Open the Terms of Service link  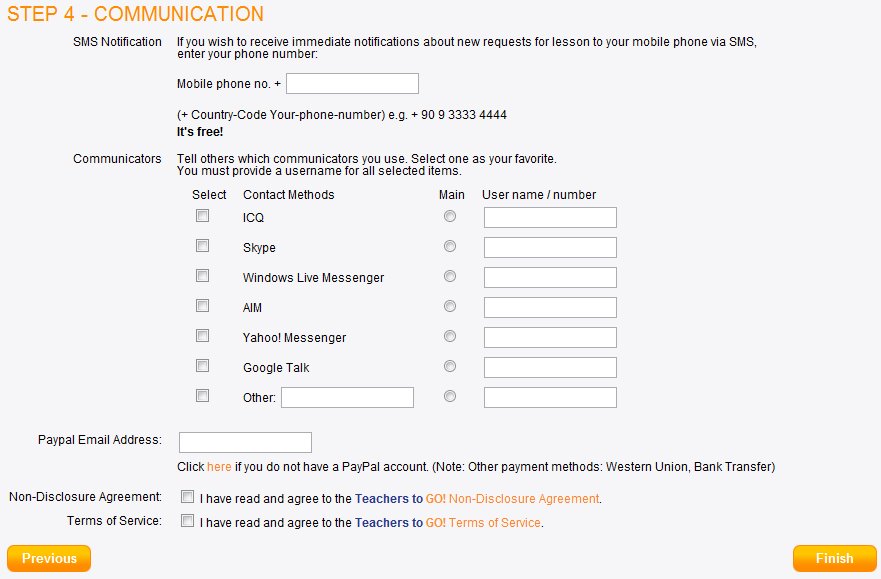tap(494, 523)
